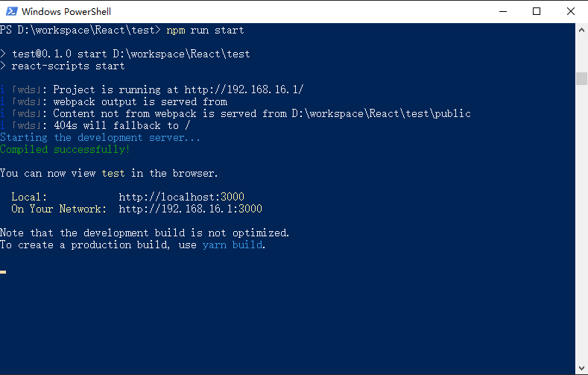Image resolution: width=588 pixels, height=375 pixels.
Task: Click the http://localhost:3000 local URL
Action: pyautogui.click(x=182, y=197)
